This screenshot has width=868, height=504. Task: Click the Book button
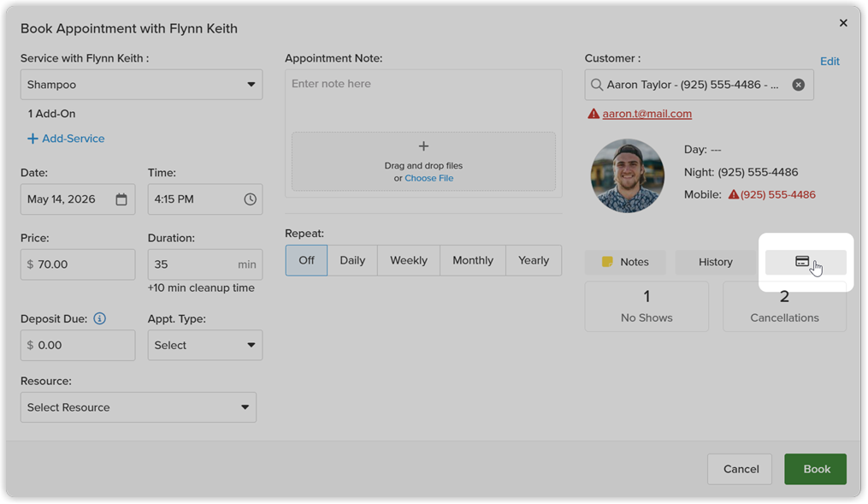pyautogui.click(x=816, y=469)
